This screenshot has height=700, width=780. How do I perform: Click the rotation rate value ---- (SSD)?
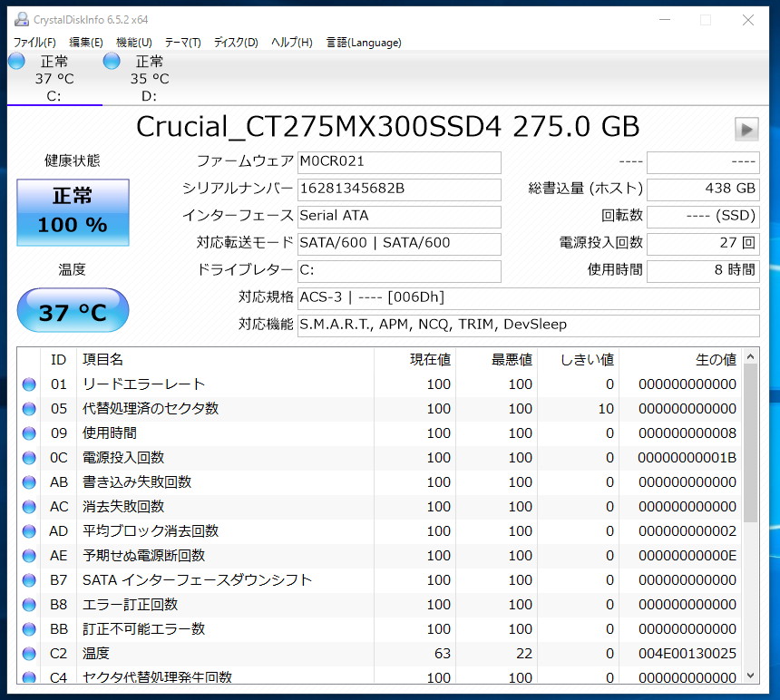[703, 217]
